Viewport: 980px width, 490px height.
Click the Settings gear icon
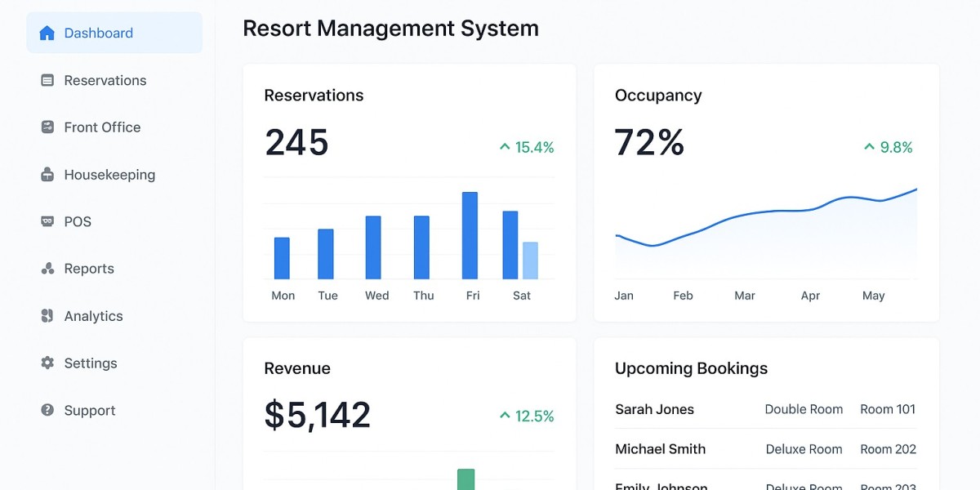coord(47,363)
